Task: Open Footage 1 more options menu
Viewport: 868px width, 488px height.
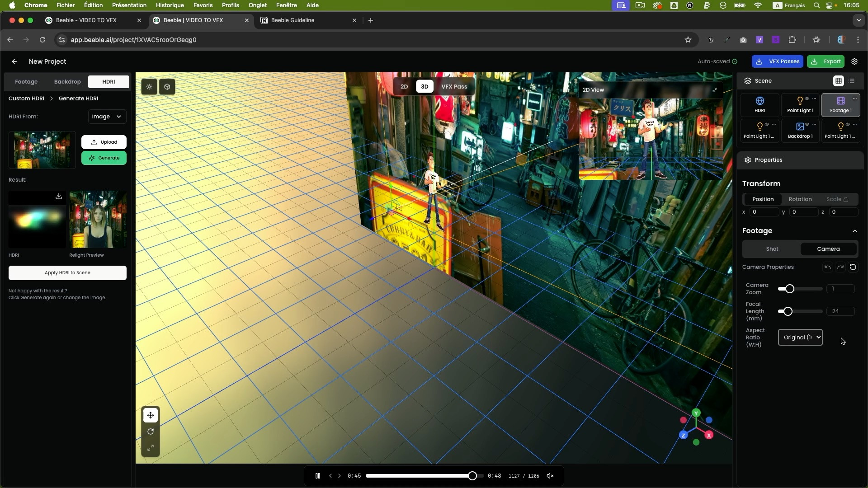Action: pyautogui.click(x=854, y=99)
